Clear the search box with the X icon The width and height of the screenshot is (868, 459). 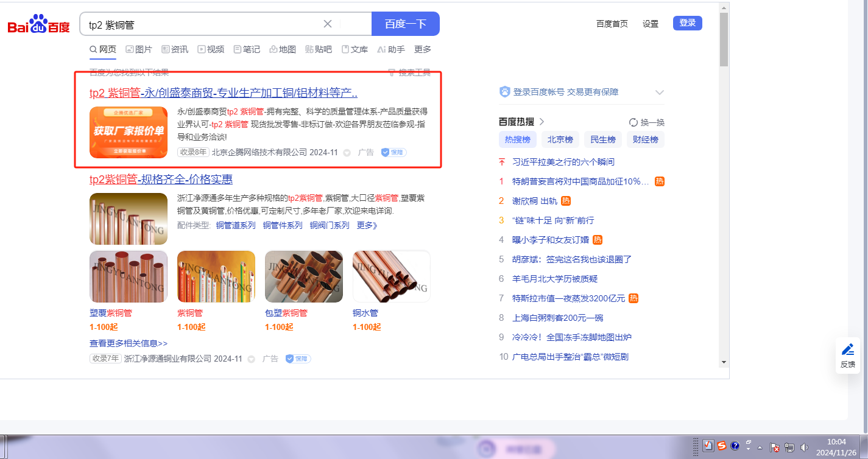point(327,24)
